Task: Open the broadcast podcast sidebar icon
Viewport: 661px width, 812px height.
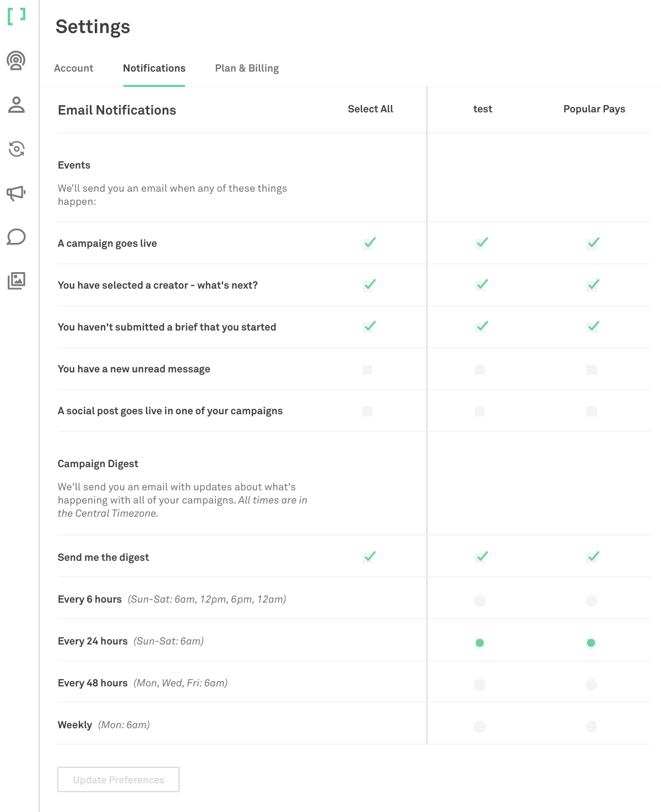Action: [x=16, y=60]
